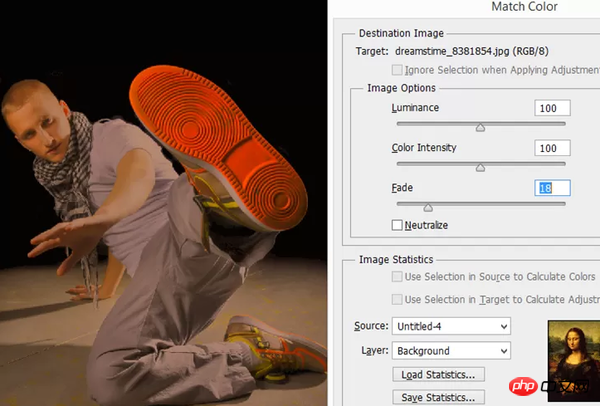Check Ignore Selection when Applying Adjustment

pyautogui.click(x=397, y=70)
